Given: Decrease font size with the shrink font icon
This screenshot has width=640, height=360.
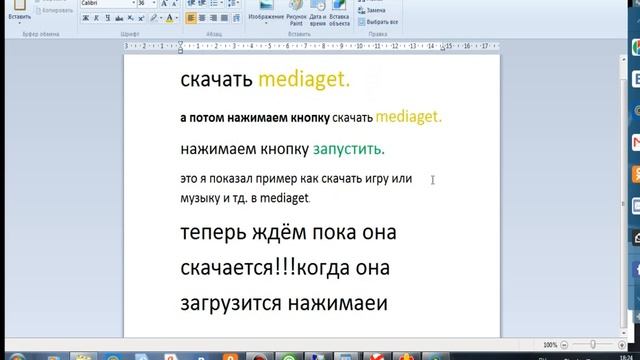Looking at the screenshot, I should [174, 4].
